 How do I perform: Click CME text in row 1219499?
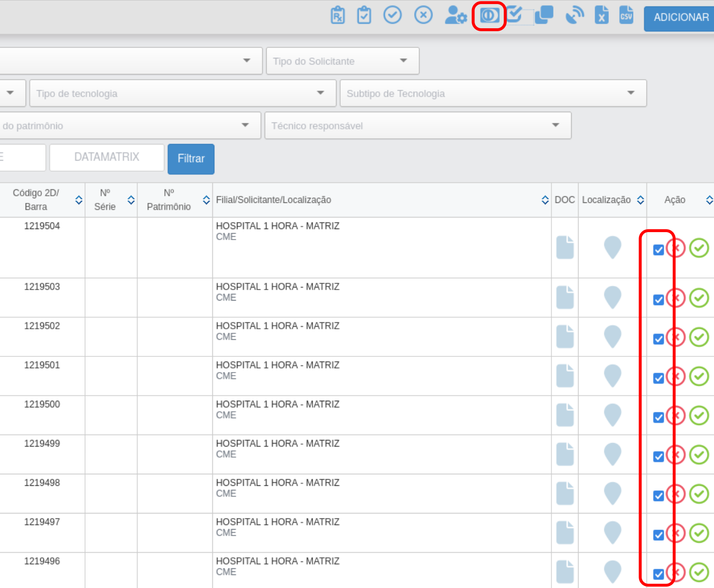coord(226,455)
